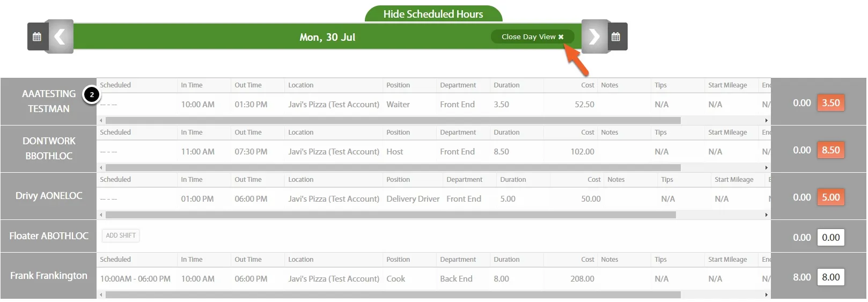Screen dimensions: 868x302
Task: Click Duration header in Drivy AONELOC row
Action: tap(513, 180)
